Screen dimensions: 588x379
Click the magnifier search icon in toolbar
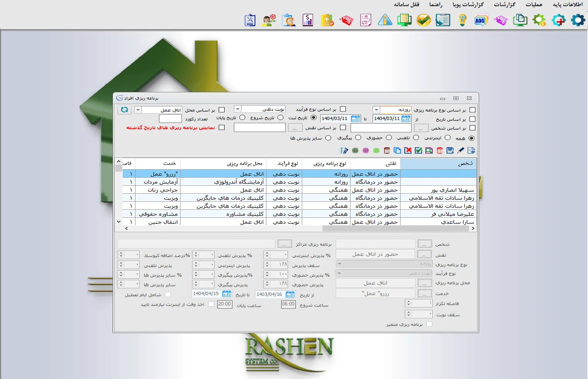click(429, 150)
